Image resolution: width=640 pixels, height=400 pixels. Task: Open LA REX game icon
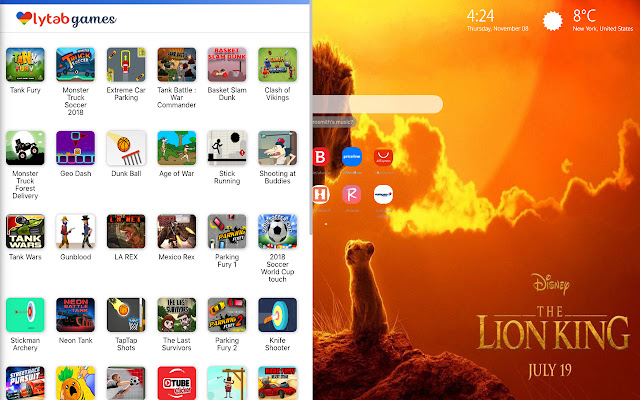(126, 231)
